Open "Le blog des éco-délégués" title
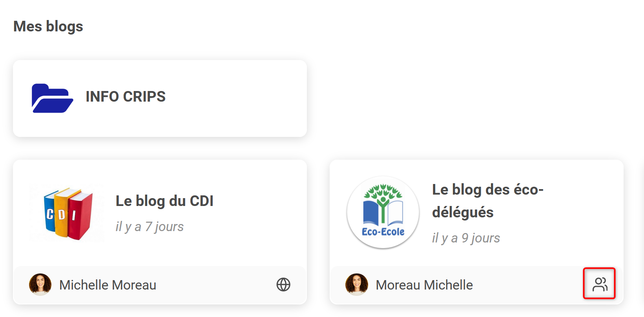The height and width of the screenshot is (317, 644). pyautogui.click(x=487, y=200)
